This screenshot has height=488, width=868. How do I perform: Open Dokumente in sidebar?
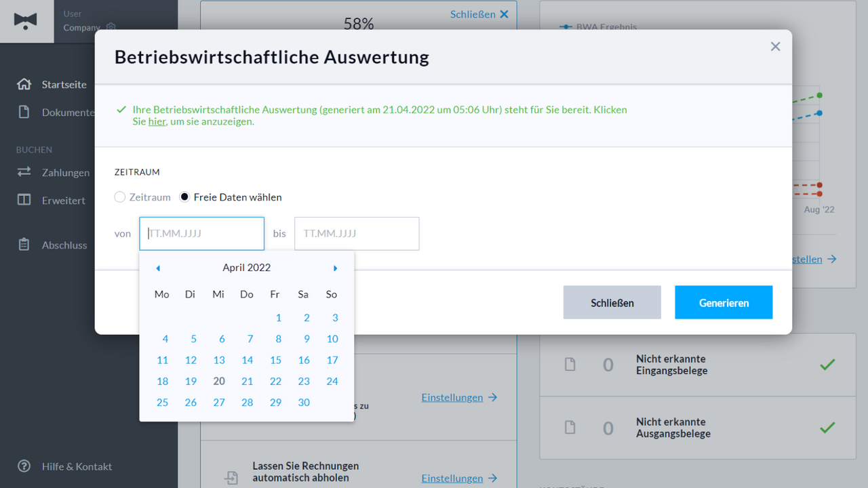point(68,113)
